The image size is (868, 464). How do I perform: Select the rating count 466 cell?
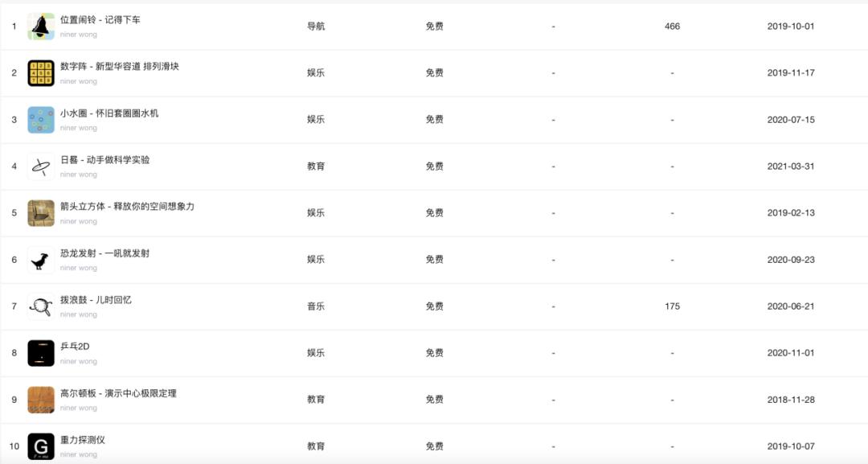pyautogui.click(x=672, y=26)
